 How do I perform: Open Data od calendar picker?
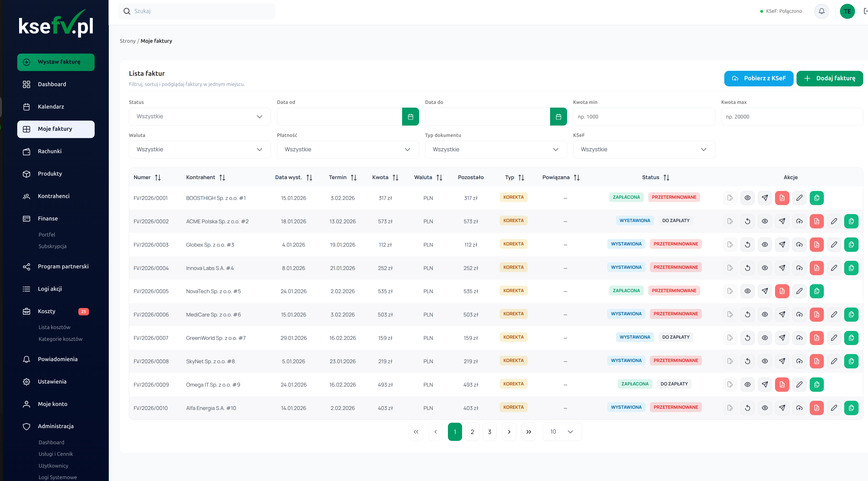[410, 117]
